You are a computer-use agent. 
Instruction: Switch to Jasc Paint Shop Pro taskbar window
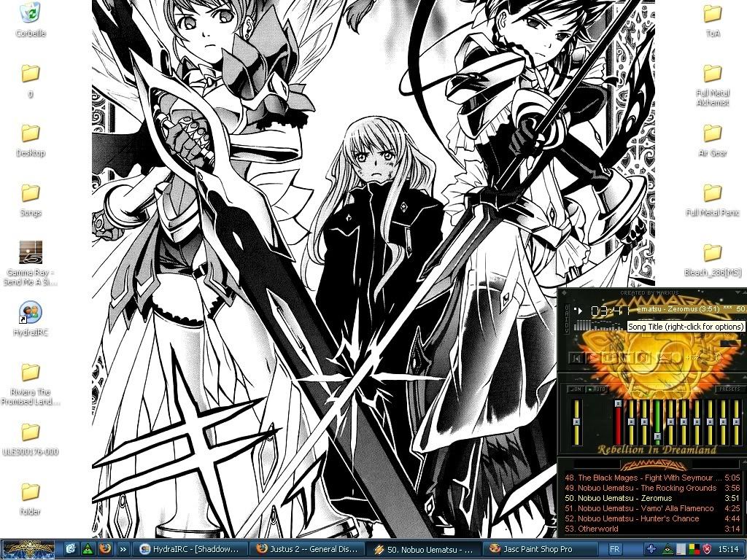[541, 549]
